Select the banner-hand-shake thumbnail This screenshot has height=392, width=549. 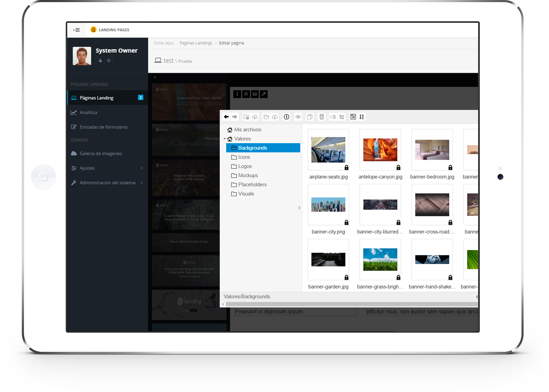tap(432, 260)
